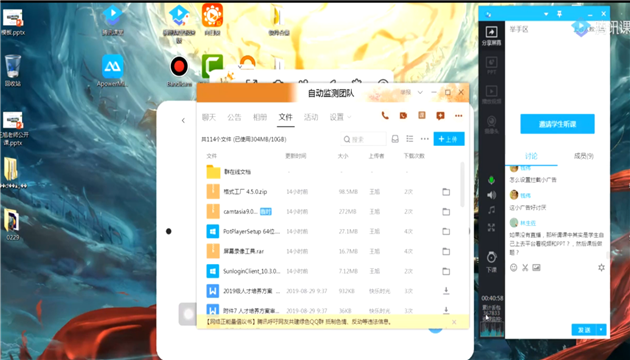Toggle file list view icon
Screen dimensions: 630x360
pyautogui.click(x=409, y=139)
